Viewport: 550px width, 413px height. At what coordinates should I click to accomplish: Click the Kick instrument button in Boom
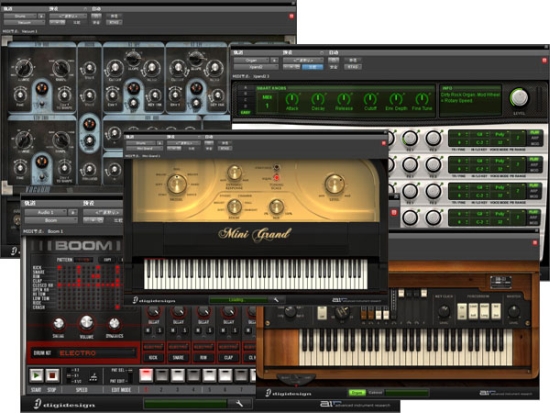[153, 358]
